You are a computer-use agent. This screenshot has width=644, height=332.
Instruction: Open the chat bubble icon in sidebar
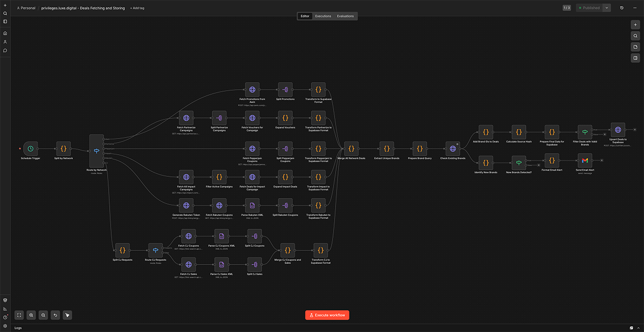5,50
